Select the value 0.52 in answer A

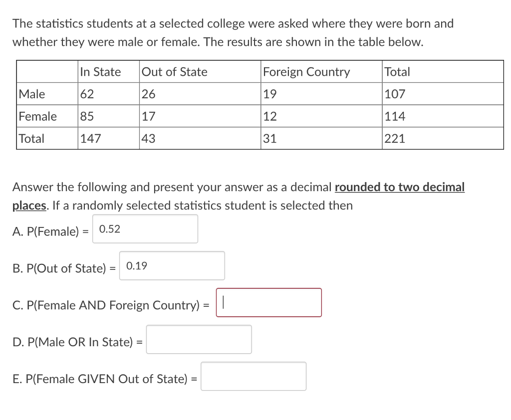pos(109,229)
